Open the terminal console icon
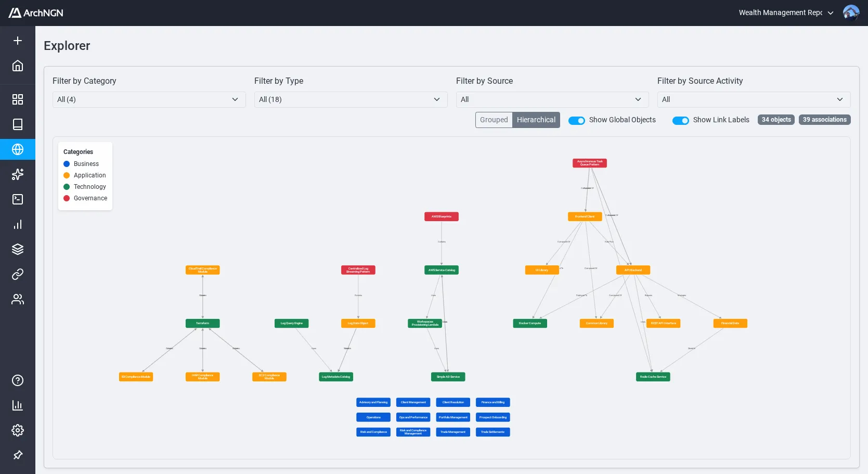Screen dimensions: 868x474 (18, 199)
